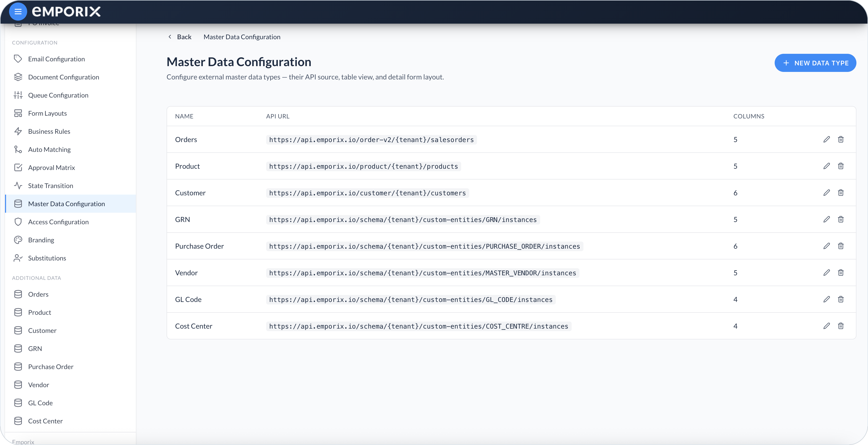
Task: Edit the Vendor data type
Action: (826, 272)
